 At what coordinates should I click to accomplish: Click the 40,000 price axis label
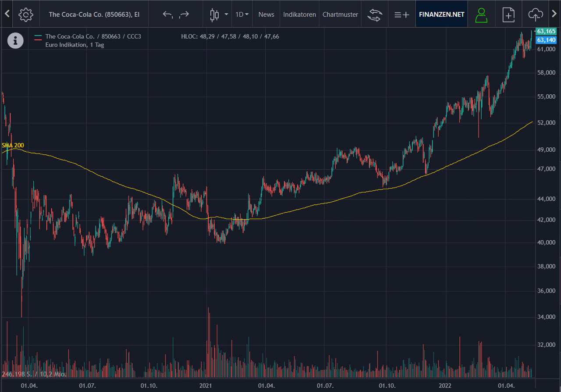(x=546, y=242)
